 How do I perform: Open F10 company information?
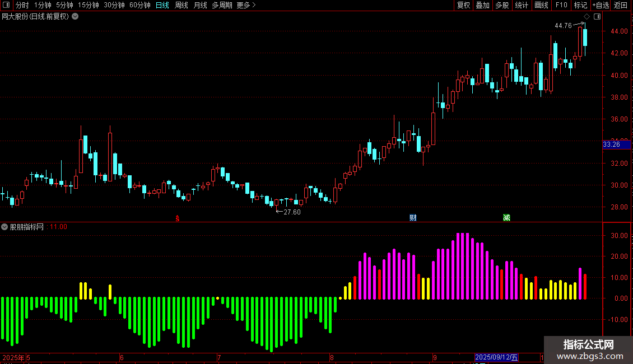(561, 5)
